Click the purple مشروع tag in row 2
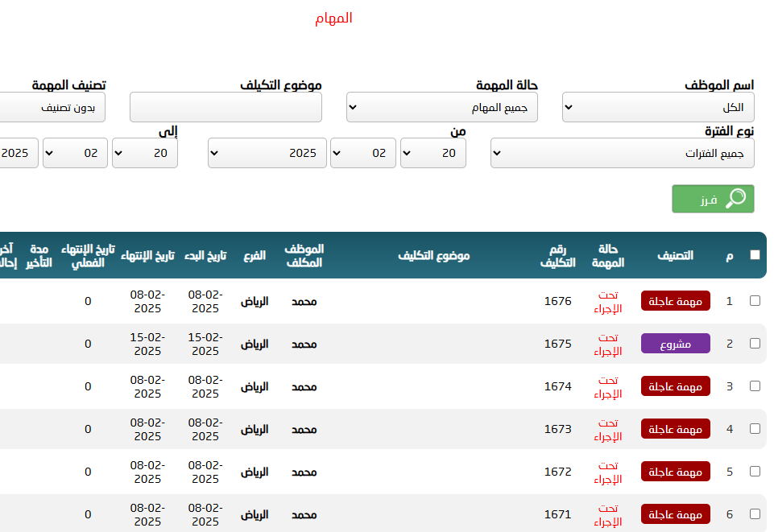The height and width of the screenshot is (532, 774). coord(675,344)
